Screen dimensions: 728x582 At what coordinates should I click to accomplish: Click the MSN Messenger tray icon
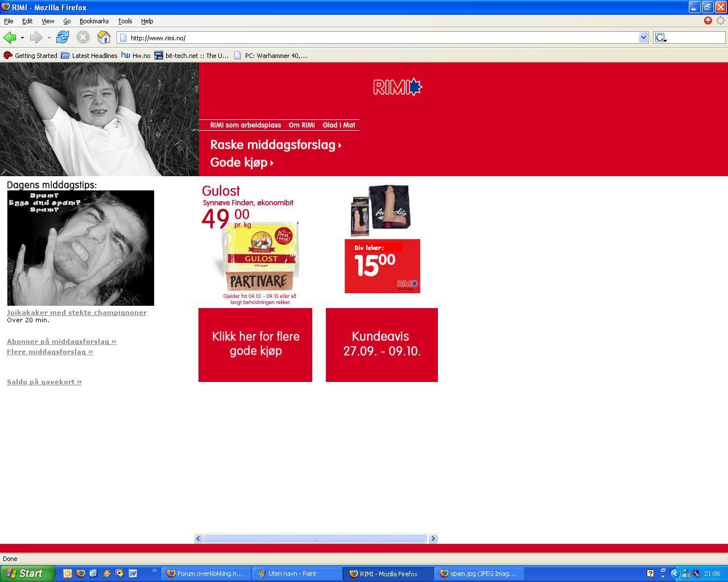pos(686,573)
